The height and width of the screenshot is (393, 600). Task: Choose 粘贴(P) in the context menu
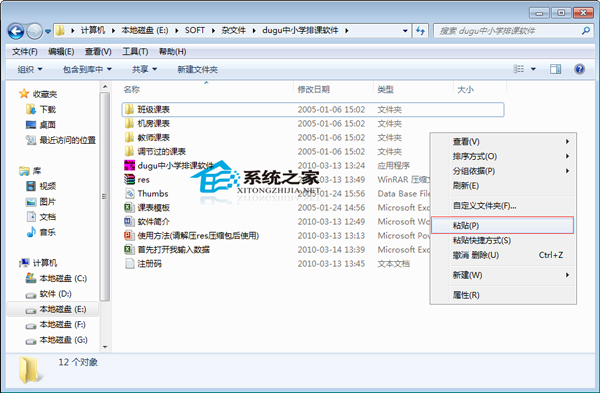coord(502,225)
